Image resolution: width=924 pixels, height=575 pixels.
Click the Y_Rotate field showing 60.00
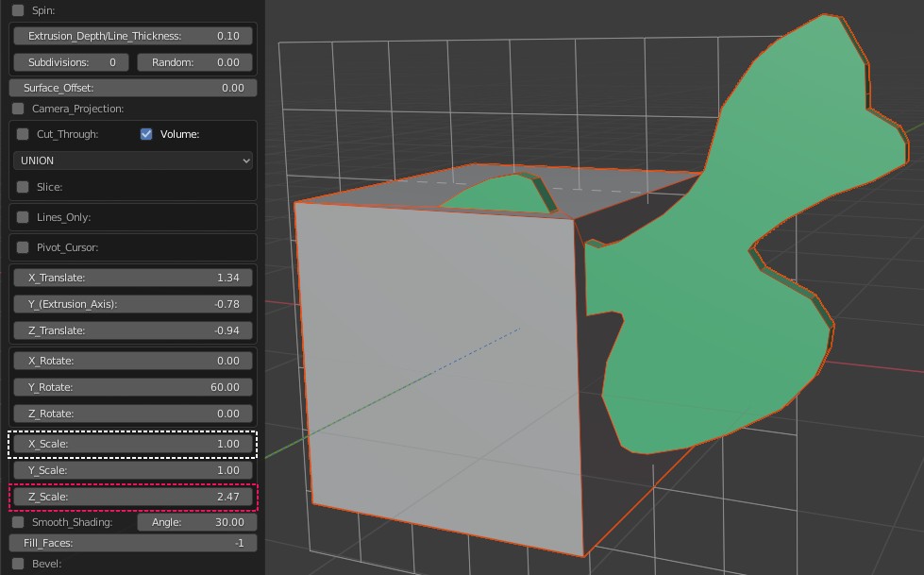coord(133,387)
